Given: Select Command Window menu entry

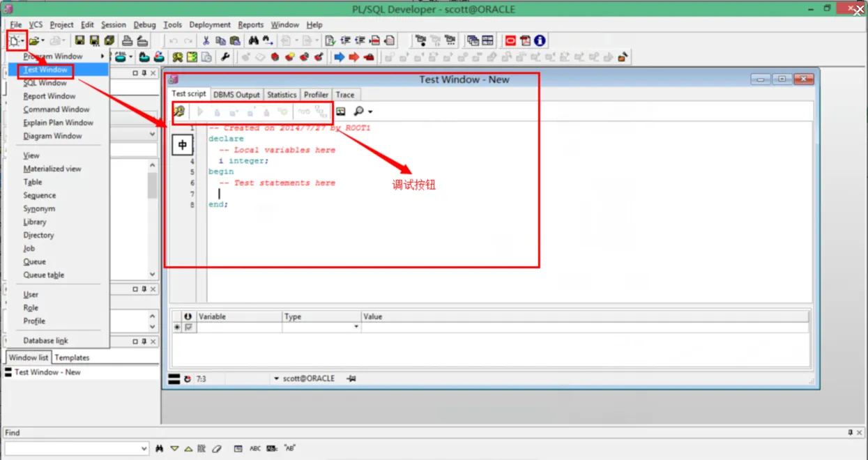Looking at the screenshot, I should tap(56, 109).
